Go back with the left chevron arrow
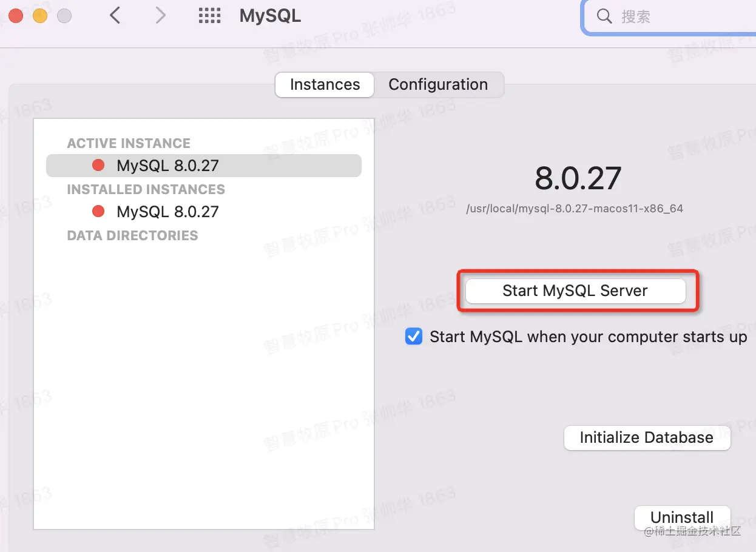 click(x=115, y=15)
